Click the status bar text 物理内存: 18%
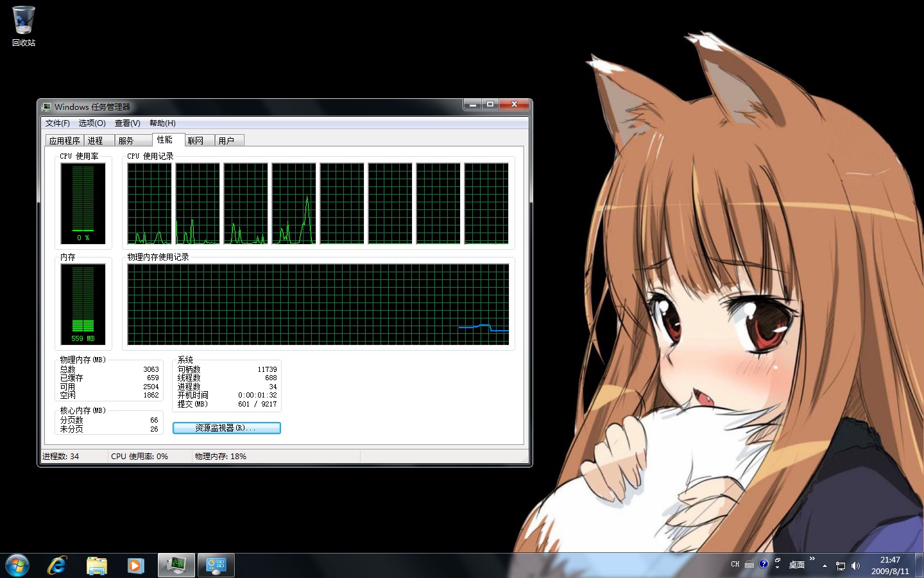924x578 pixels. click(x=221, y=457)
